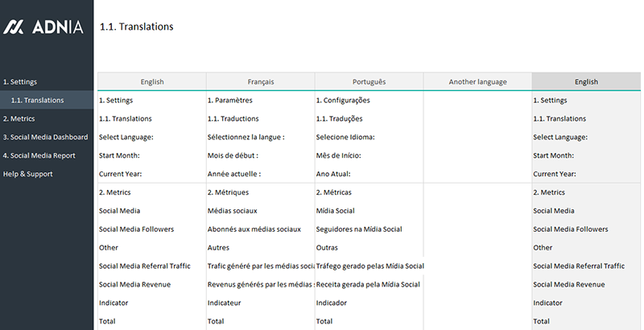644x330 pixels.
Task: Open 3. Social Media Dashboard page
Action: coord(45,137)
